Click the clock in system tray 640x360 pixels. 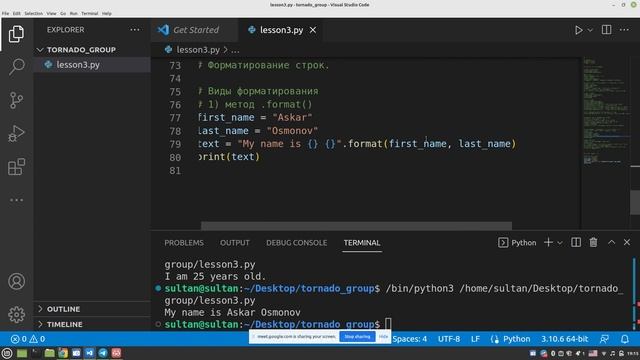[x=633, y=353]
